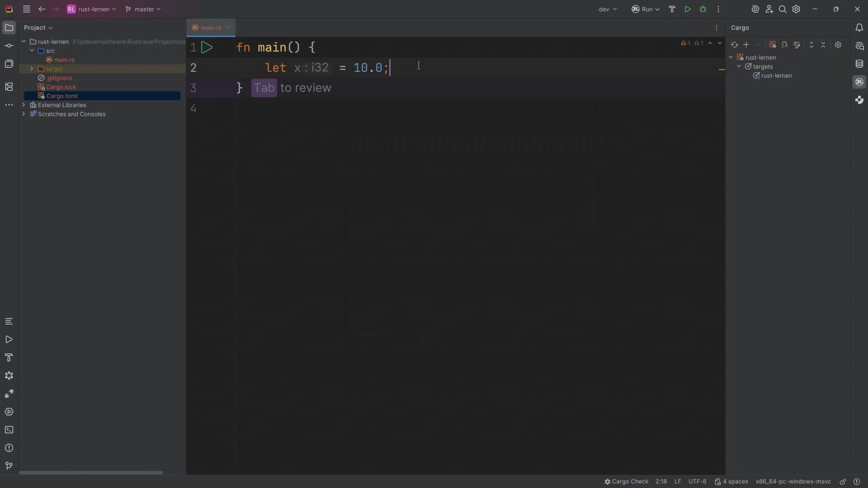Open the Problems tool window
This screenshot has height=488, width=868.
pos(9,448)
